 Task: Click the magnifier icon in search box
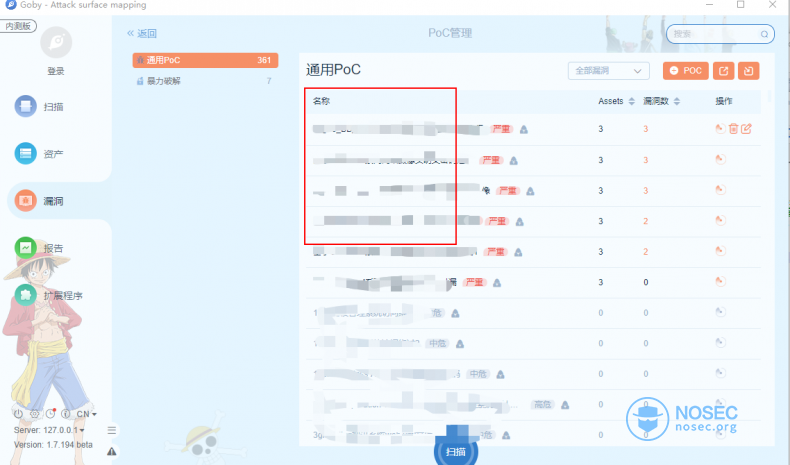(764, 34)
